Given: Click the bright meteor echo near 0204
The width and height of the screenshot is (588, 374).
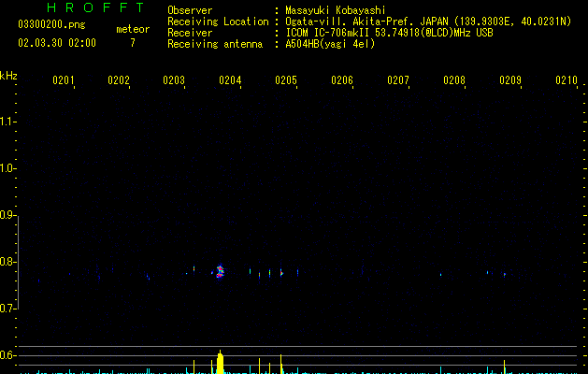Looking at the screenshot, I should tap(220, 271).
